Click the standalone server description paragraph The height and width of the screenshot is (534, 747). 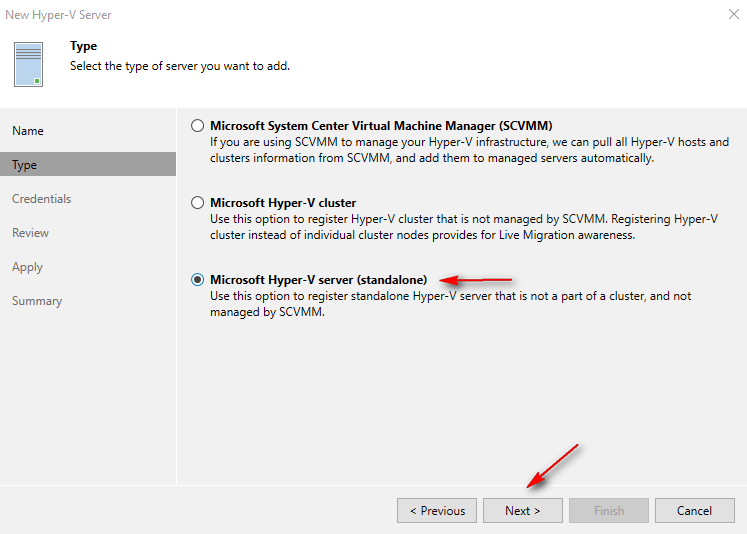(x=450, y=304)
